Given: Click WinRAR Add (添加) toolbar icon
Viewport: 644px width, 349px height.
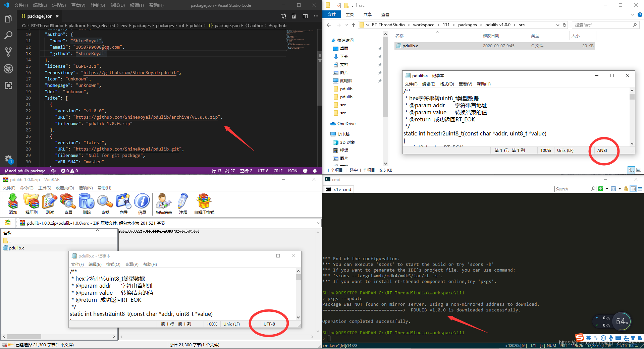Looking at the screenshot, I should click(13, 204).
